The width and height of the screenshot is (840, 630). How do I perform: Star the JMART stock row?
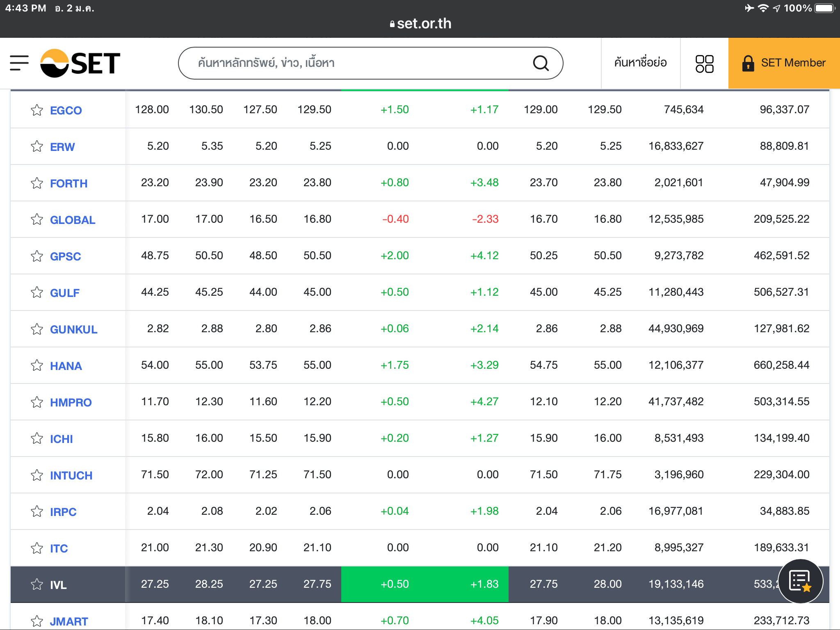pyautogui.click(x=37, y=621)
